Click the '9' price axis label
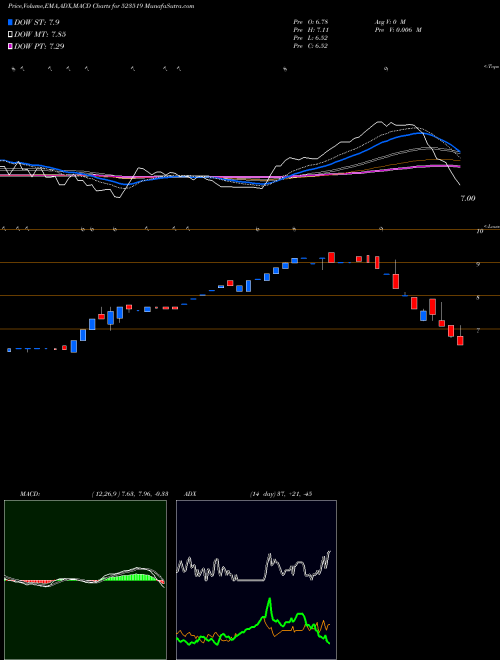500x660 pixels. pos(478,265)
